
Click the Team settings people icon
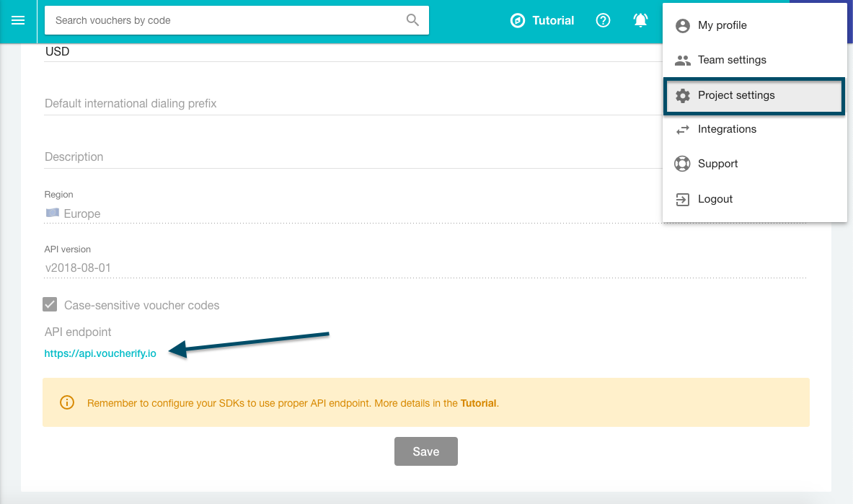click(682, 60)
